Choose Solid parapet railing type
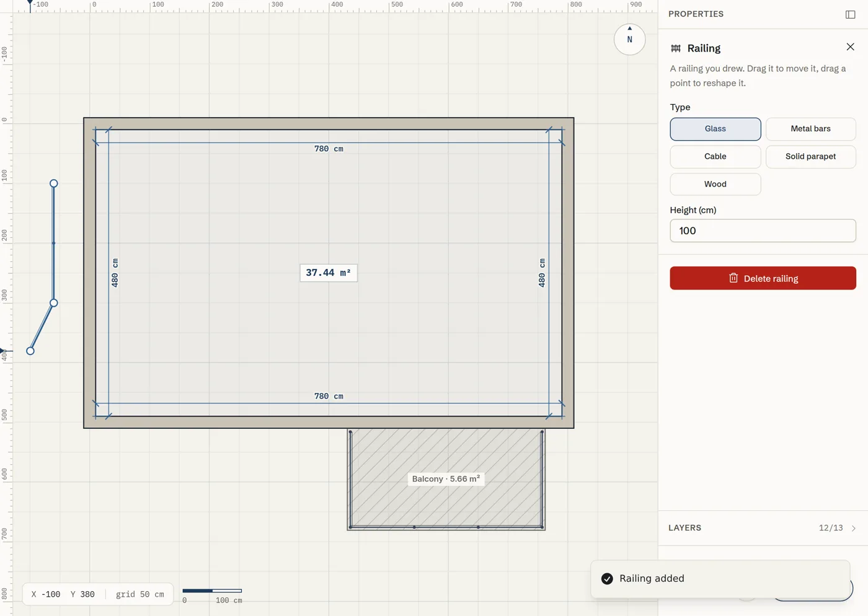The height and width of the screenshot is (616, 868). tap(810, 157)
